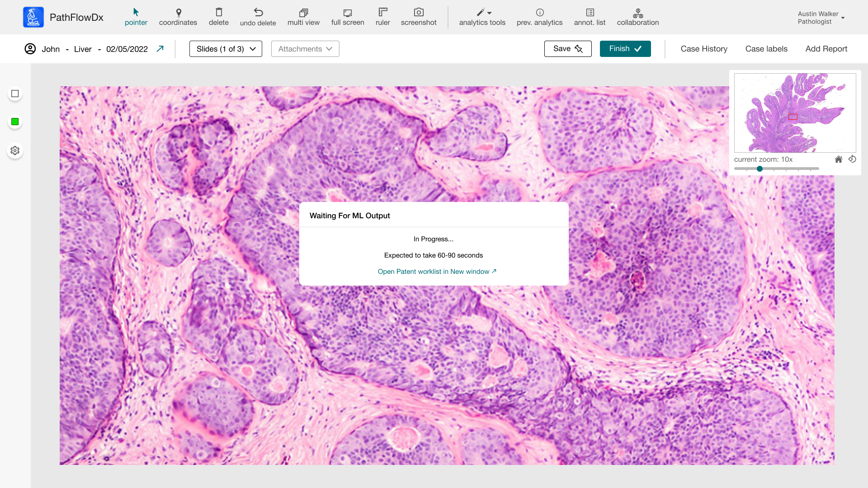Open multi view mode
This screenshot has height=488, width=868.
click(x=303, y=17)
